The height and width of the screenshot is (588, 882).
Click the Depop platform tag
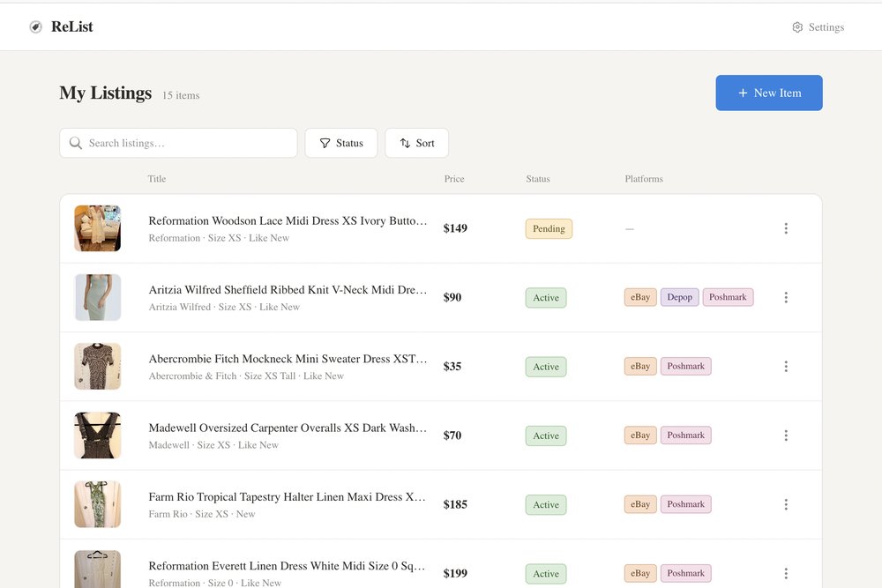[679, 297]
